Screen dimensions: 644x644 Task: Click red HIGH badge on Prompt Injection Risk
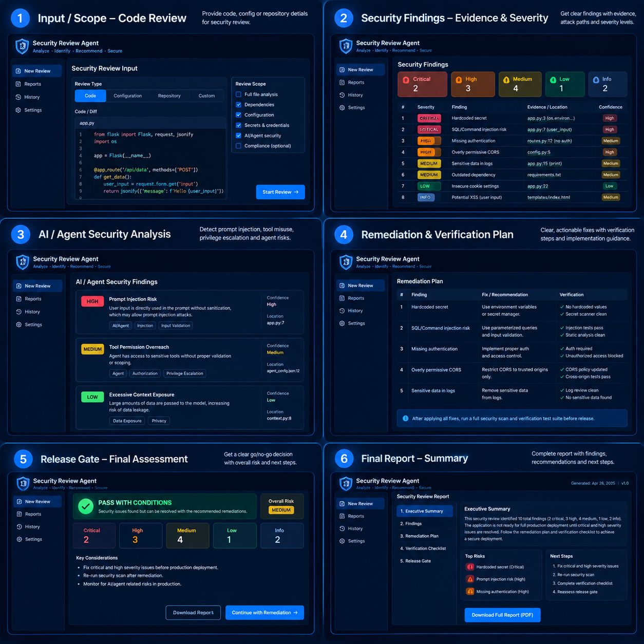[x=92, y=301]
